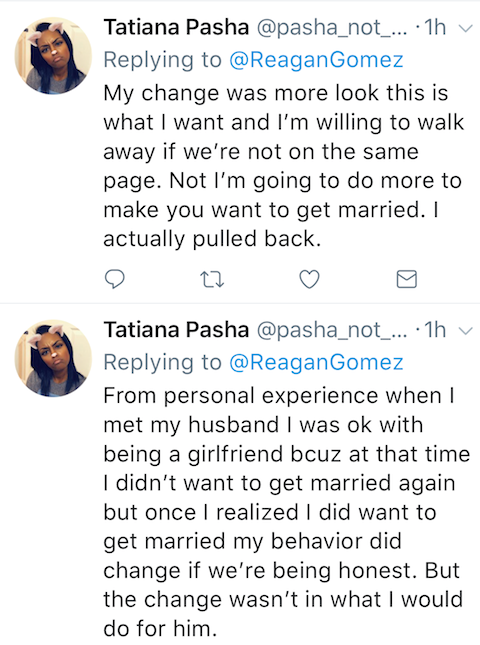
Task: Open Tatiana Pasha name on second tweet
Action: coord(176,330)
